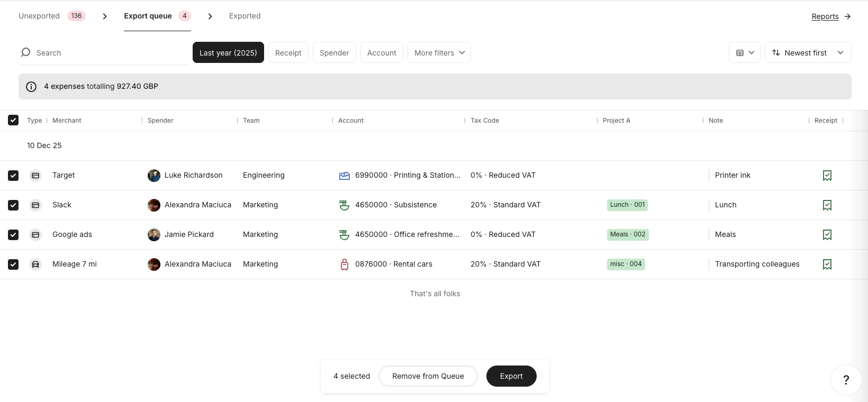Open the receipt icon for Target

tap(827, 175)
